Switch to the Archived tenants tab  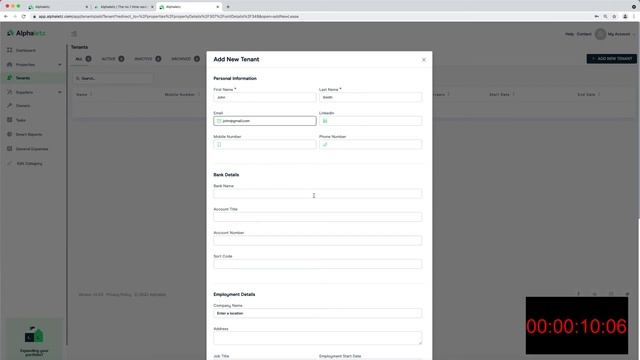[186, 59]
